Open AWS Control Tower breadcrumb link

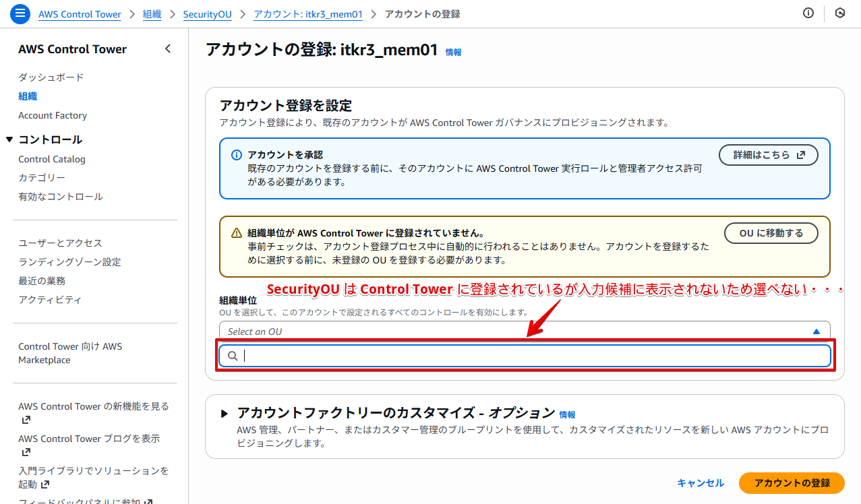tap(80, 14)
